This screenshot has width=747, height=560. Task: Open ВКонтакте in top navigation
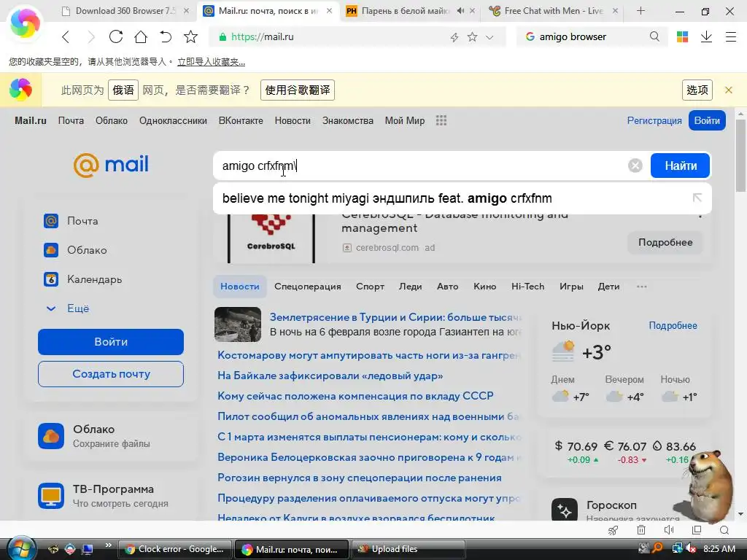241,120
